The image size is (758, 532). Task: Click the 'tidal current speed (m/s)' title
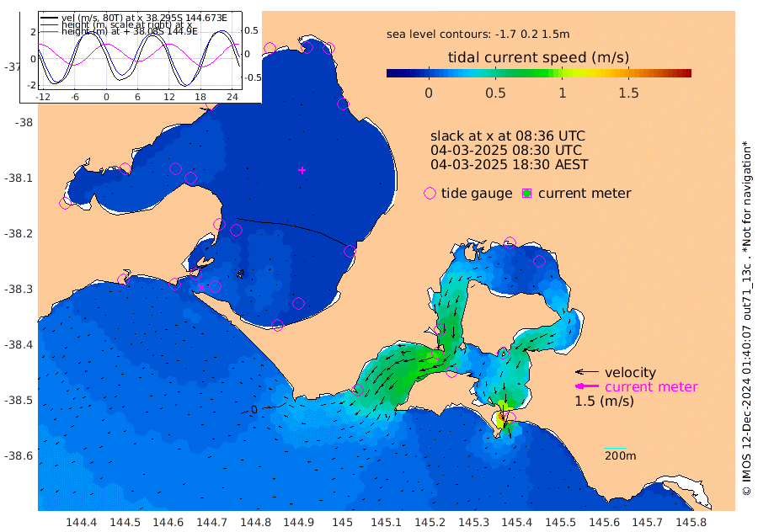click(538, 57)
